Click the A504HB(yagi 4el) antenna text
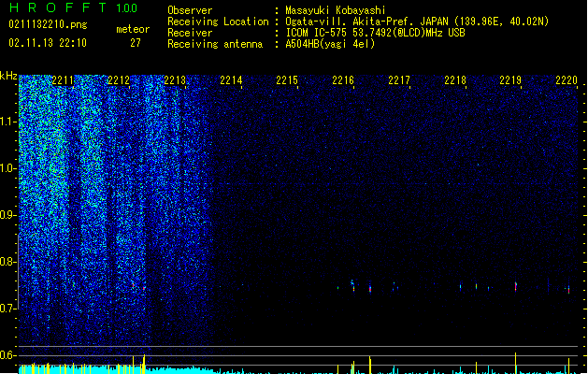The width and height of the screenshot is (588, 374). pyautogui.click(x=330, y=44)
